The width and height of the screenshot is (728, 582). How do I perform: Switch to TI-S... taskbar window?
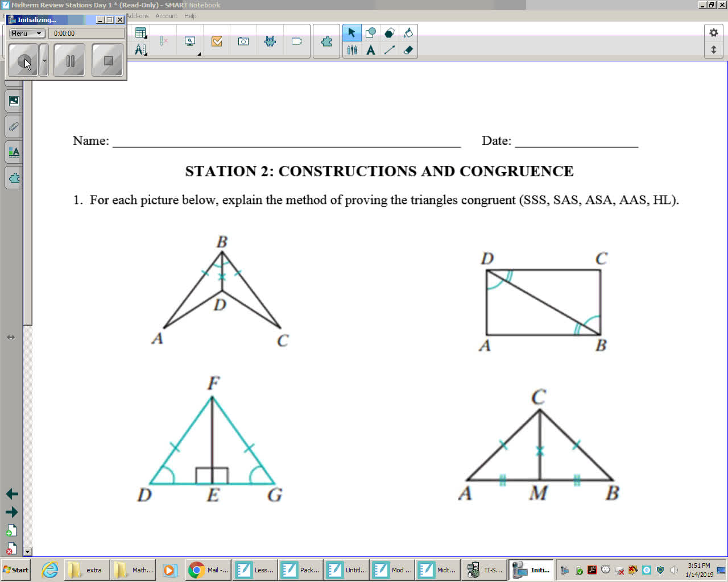pos(484,569)
